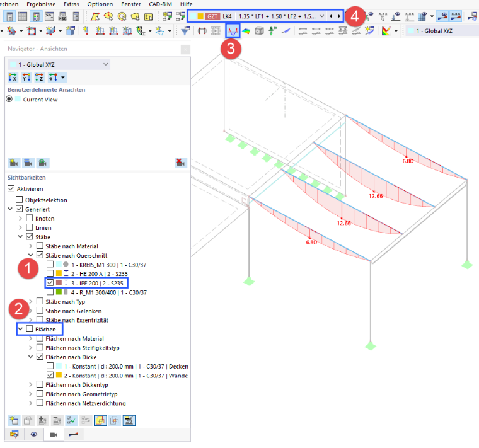Switch to the results navigator tab

(73, 434)
